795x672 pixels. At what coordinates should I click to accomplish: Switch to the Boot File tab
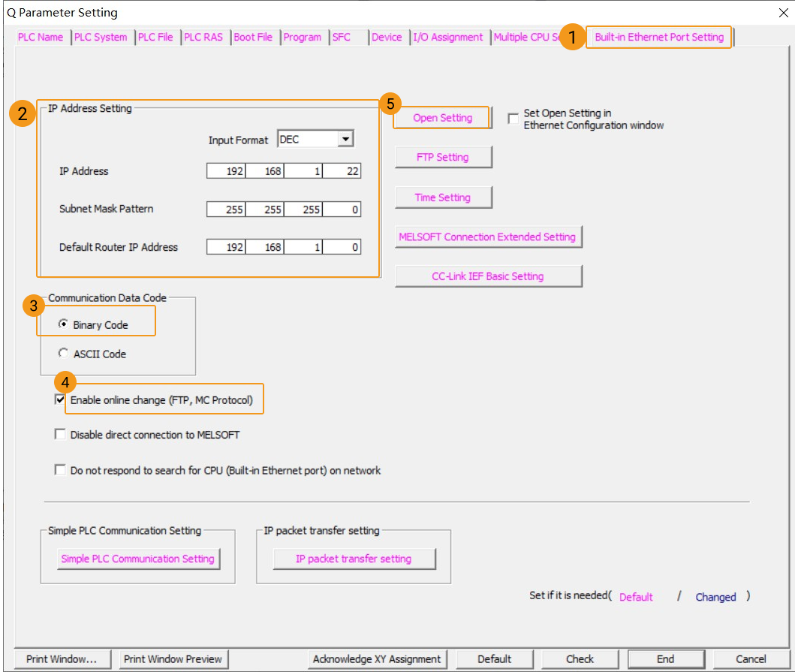point(254,37)
